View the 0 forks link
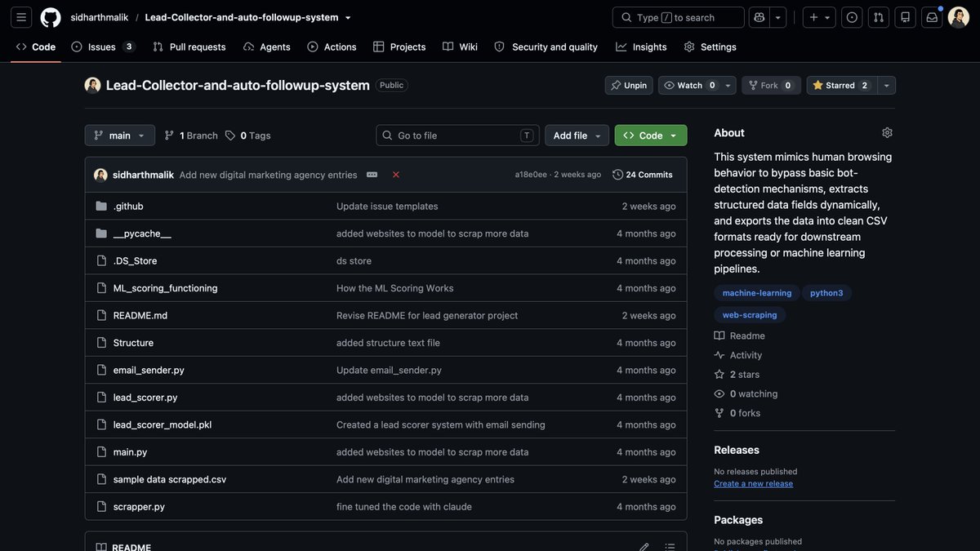The image size is (980, 551). [737, 413]
